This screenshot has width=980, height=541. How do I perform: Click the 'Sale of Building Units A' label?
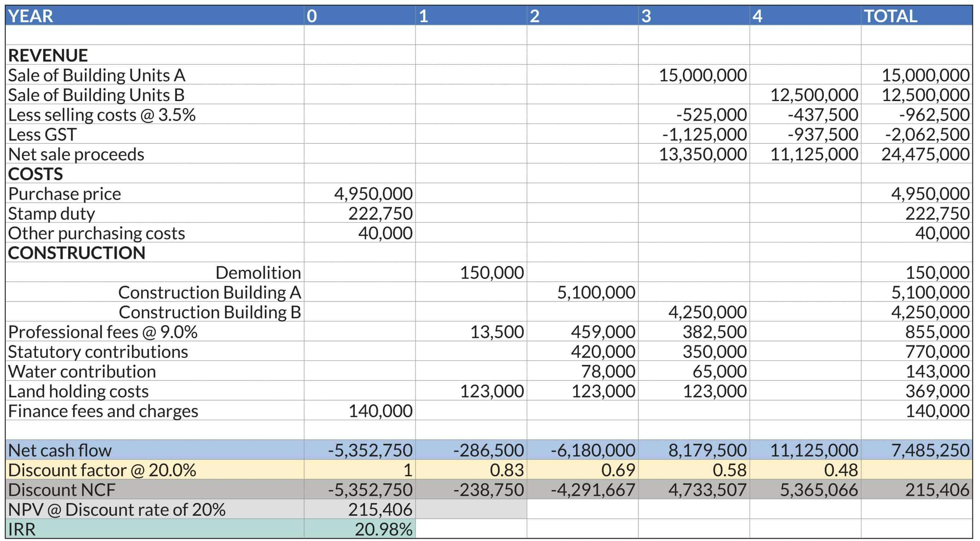96,75
